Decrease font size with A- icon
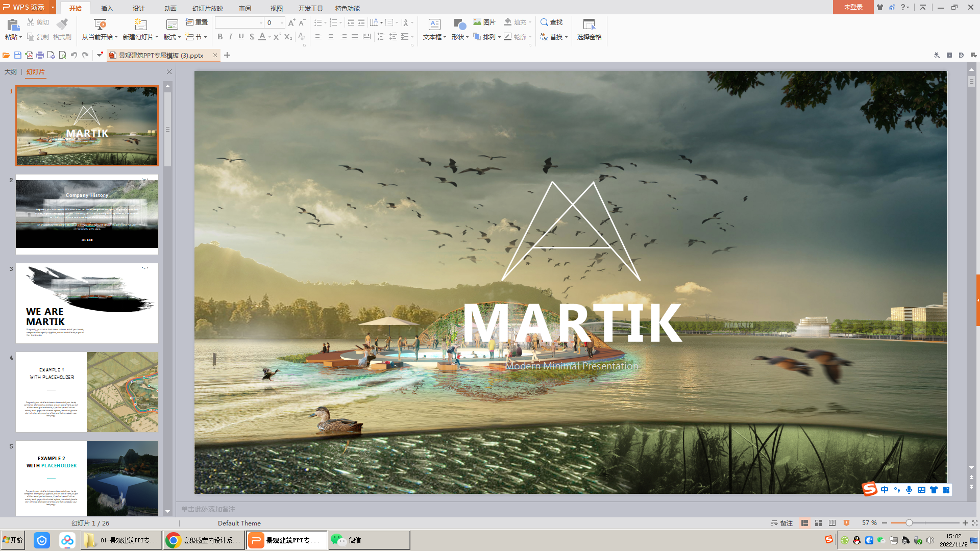The height and width of the screenshot is (551, 980). 302,22
